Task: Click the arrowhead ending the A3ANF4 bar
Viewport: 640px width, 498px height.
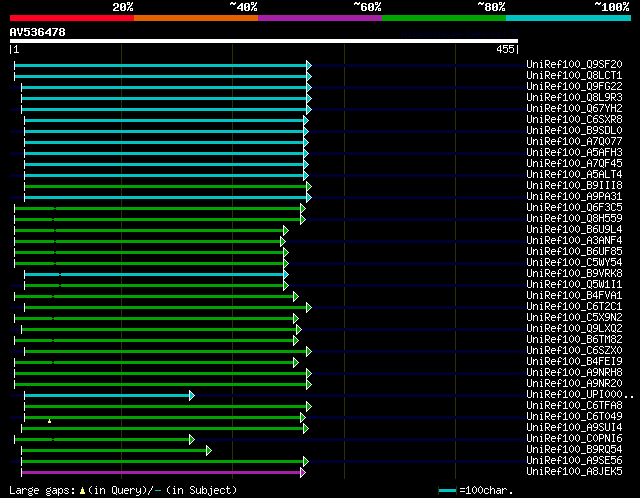Action: [x=283, y=242]
